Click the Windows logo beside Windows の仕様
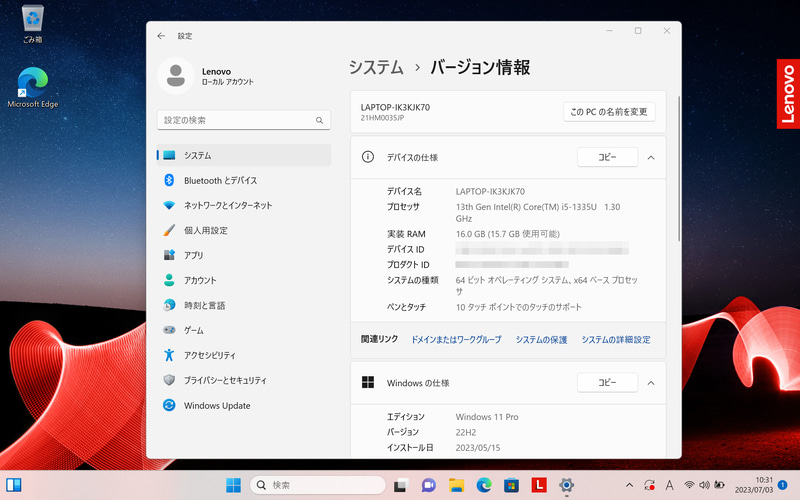Image resolution: width=800 pixels, height=500 pixels. [x=368, y=383]
